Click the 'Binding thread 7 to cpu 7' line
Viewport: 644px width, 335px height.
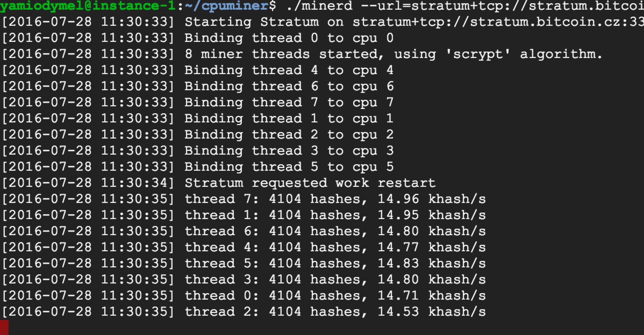pyautogui.click(x=289, y=102)
